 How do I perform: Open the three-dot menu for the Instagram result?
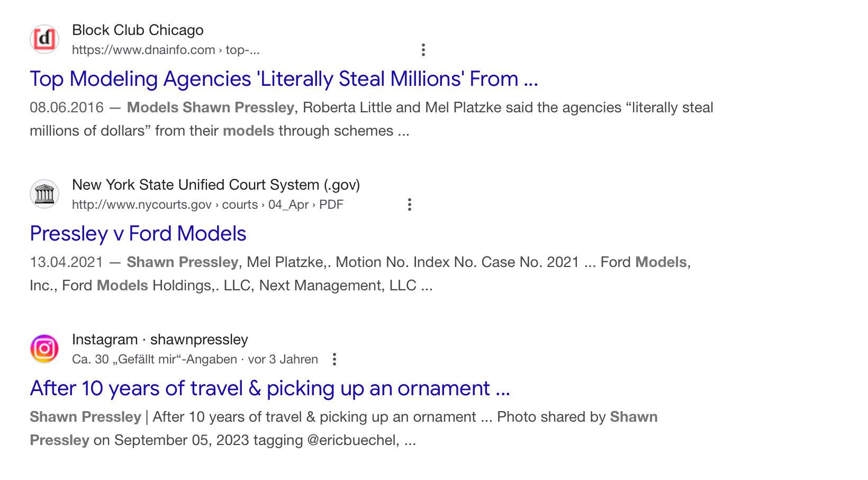[x=334, y=359]
